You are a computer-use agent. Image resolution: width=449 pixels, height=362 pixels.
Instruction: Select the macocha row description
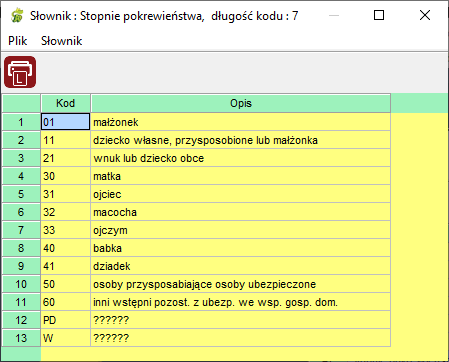241,212
